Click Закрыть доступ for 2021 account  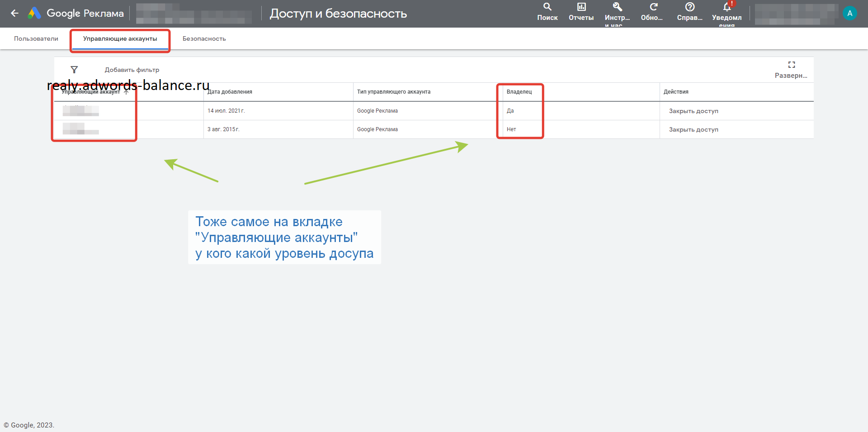pos(693,111)
